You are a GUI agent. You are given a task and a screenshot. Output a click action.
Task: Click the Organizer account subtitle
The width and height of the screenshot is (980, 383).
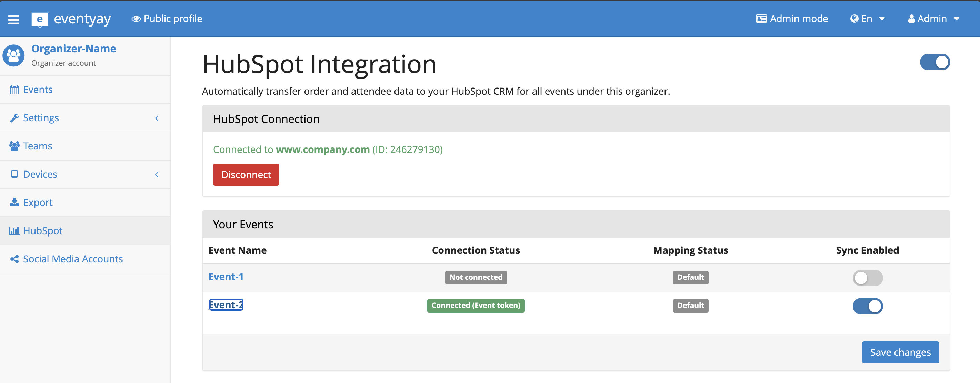click(x=63, y=63)
